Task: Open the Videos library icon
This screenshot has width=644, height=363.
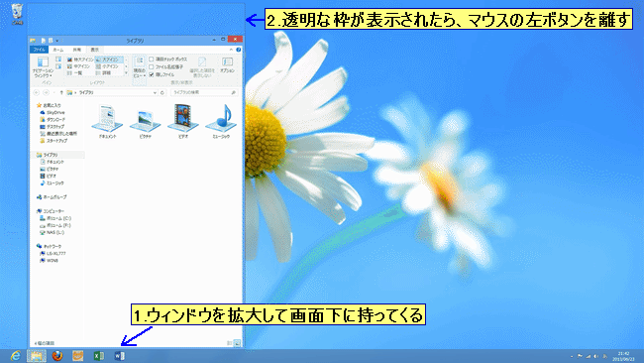Action: (x=183, y=121)
